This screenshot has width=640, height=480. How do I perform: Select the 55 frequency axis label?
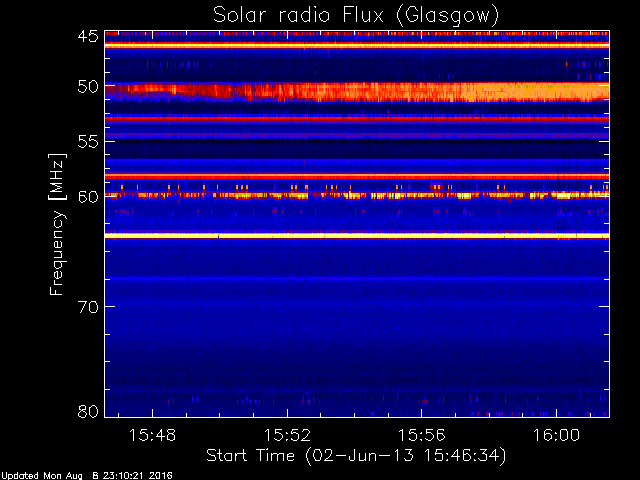88,141
